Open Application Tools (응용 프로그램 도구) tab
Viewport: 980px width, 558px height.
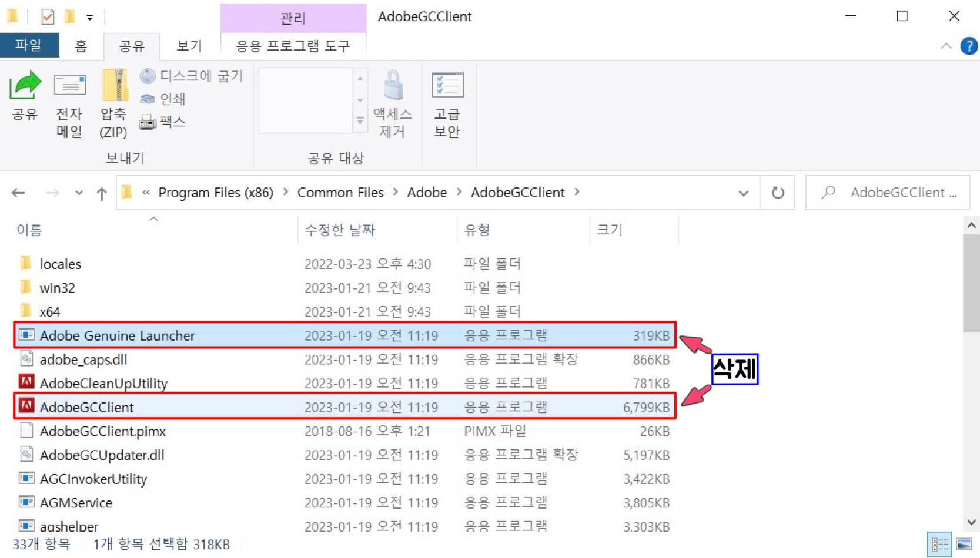[x=293, y=46]
